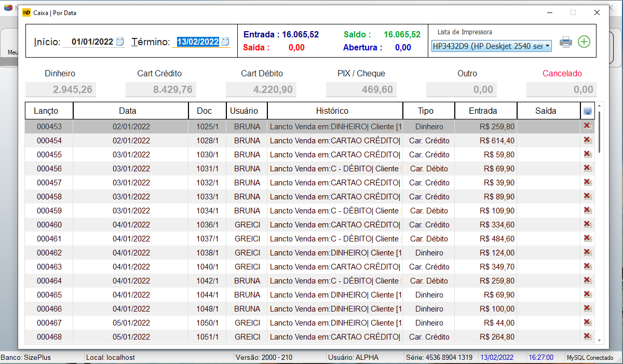Screen dimensions: 623x364
Task: Click the save disk icon in table header
Action: 587,111
